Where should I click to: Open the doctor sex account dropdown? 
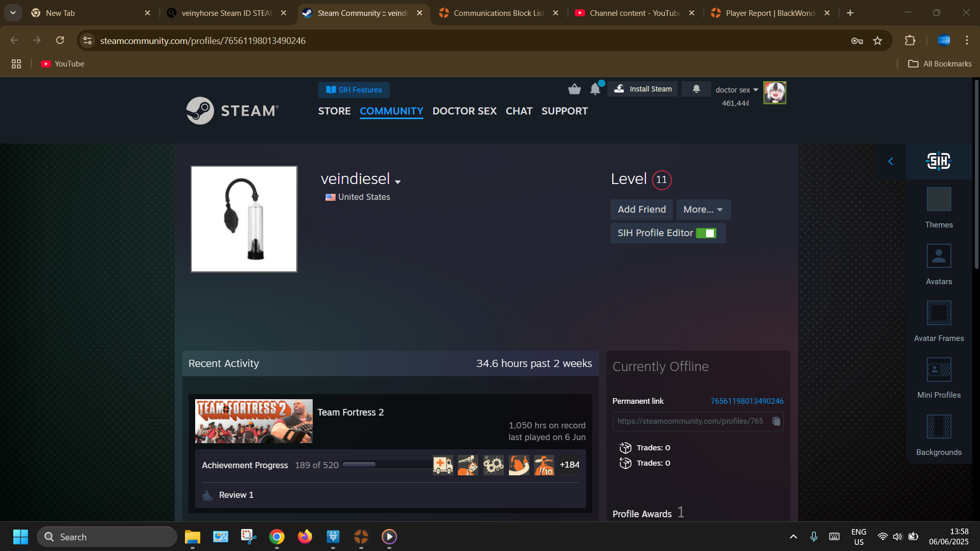737,90
